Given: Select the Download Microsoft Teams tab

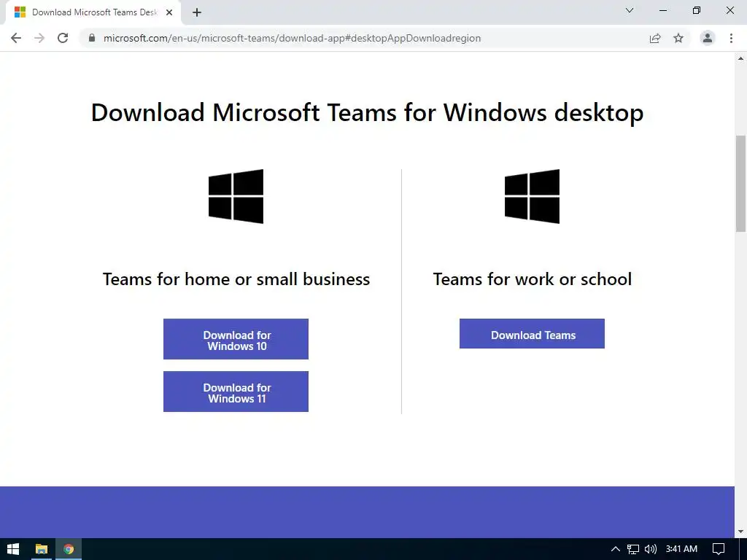Looking at the screenshot, I should tap(93, 12).
